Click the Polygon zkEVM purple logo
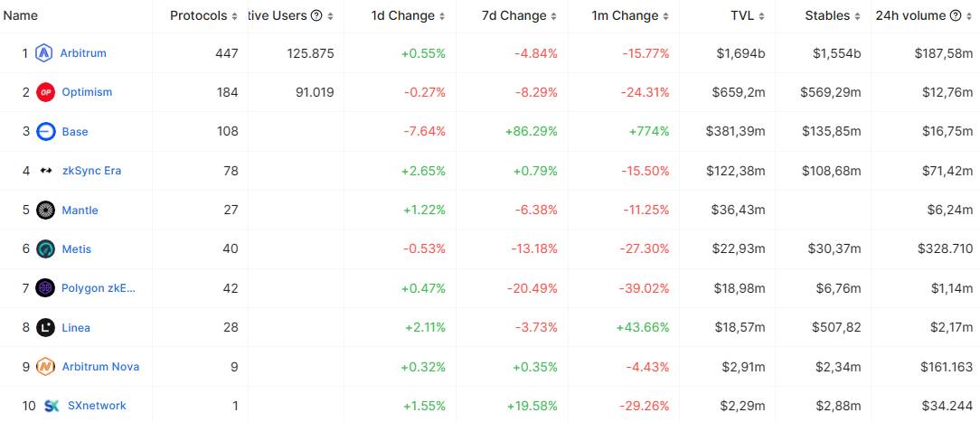980x422 pixels. 45,288
